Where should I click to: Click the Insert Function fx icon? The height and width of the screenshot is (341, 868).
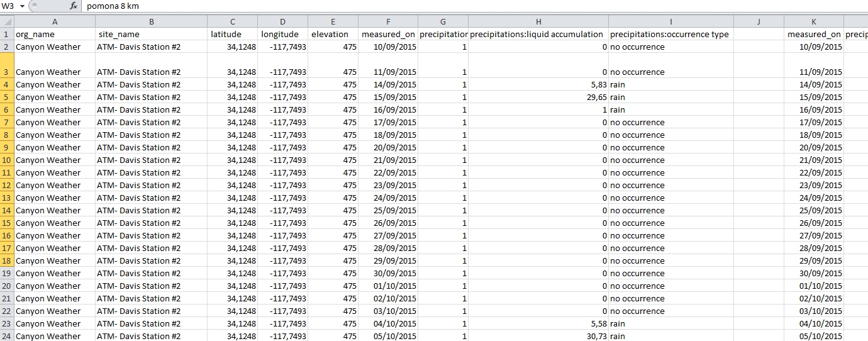pos(74,6)
